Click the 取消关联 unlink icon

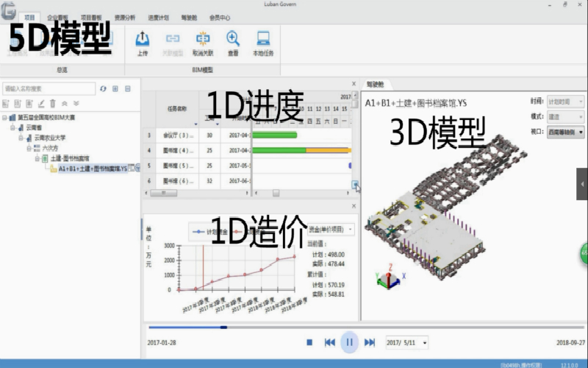click(203, 39)
